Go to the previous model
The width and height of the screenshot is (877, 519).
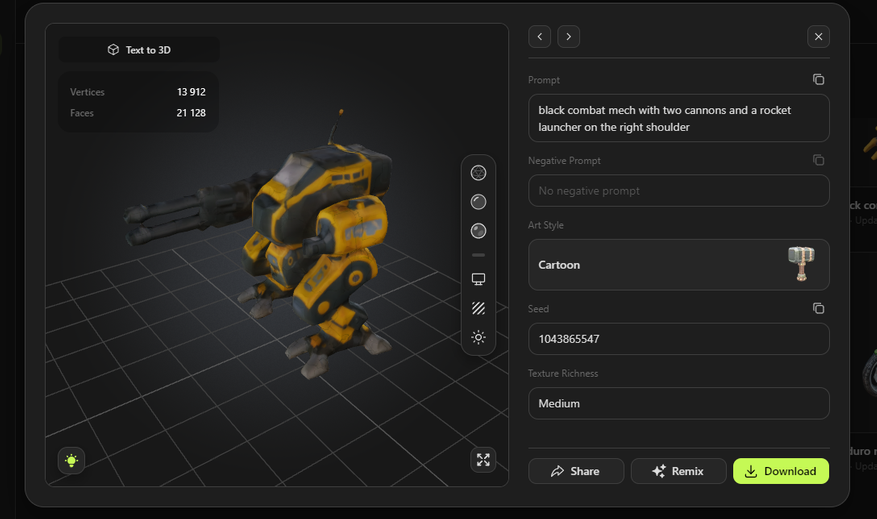pos(540,37)
